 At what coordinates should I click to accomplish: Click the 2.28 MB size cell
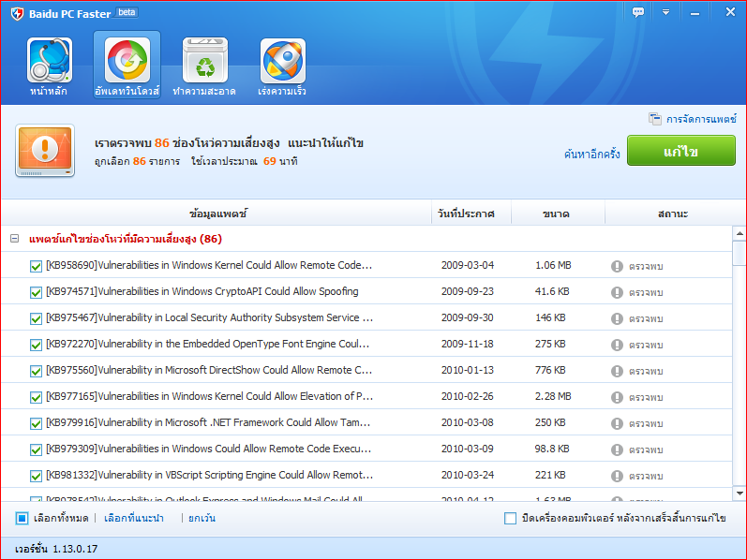(553, 396)
